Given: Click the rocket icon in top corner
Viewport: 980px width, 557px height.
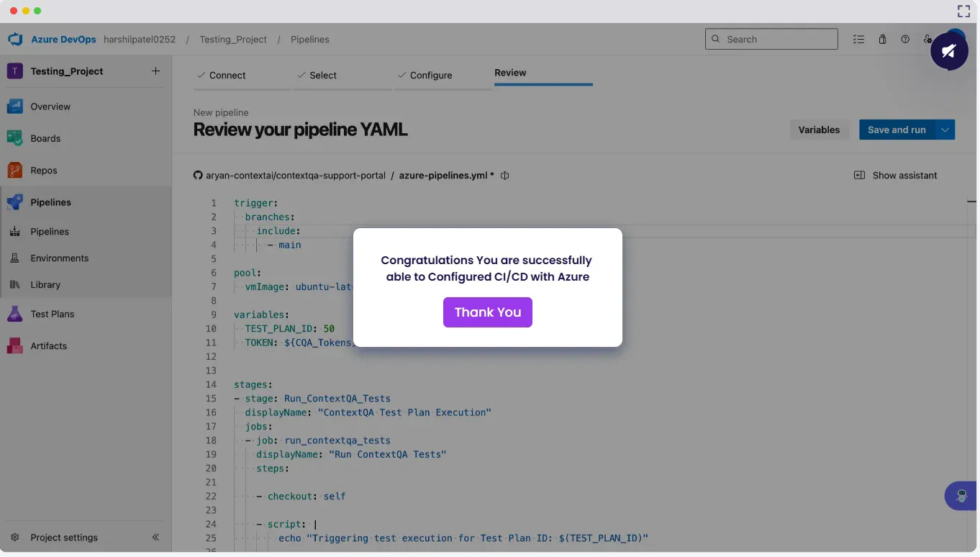Looking at the screenshot, I should point(948,51).
